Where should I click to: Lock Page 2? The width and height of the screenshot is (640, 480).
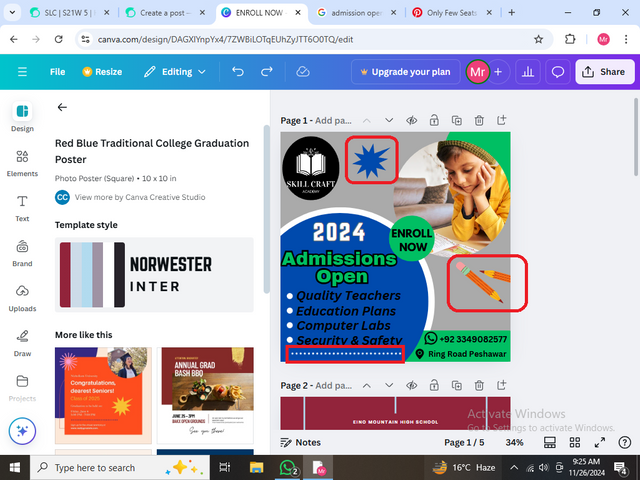click(x=434, y=385)
